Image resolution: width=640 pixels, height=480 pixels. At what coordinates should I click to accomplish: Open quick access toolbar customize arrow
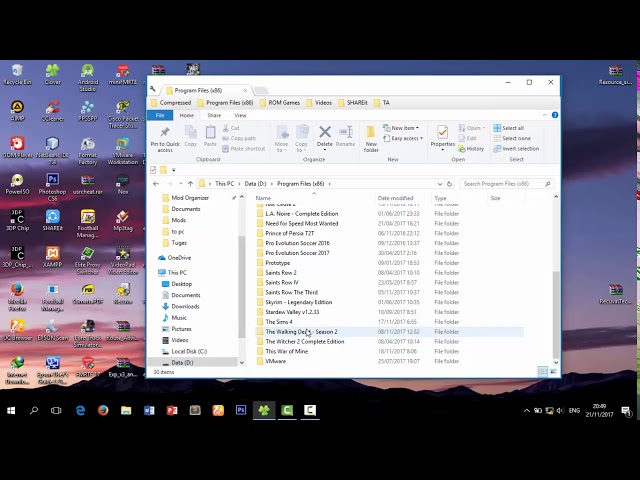coord(173,170)
